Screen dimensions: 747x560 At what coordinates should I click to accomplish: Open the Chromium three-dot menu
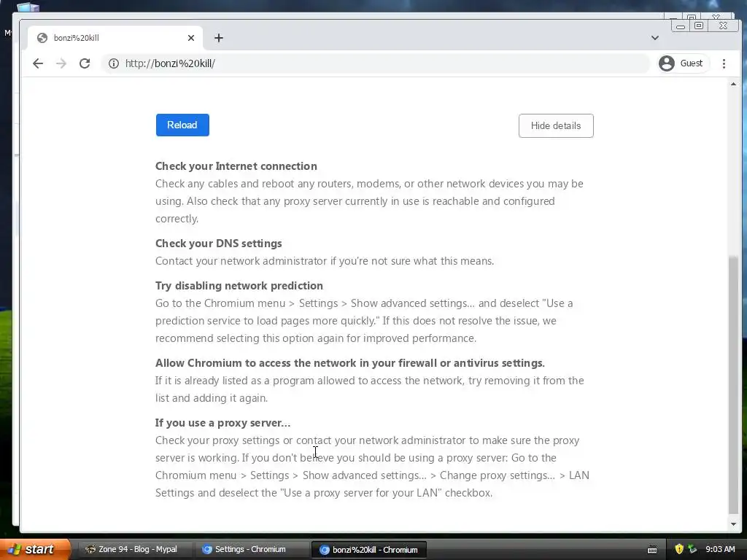pyautogui.click(x=724, y=63)
